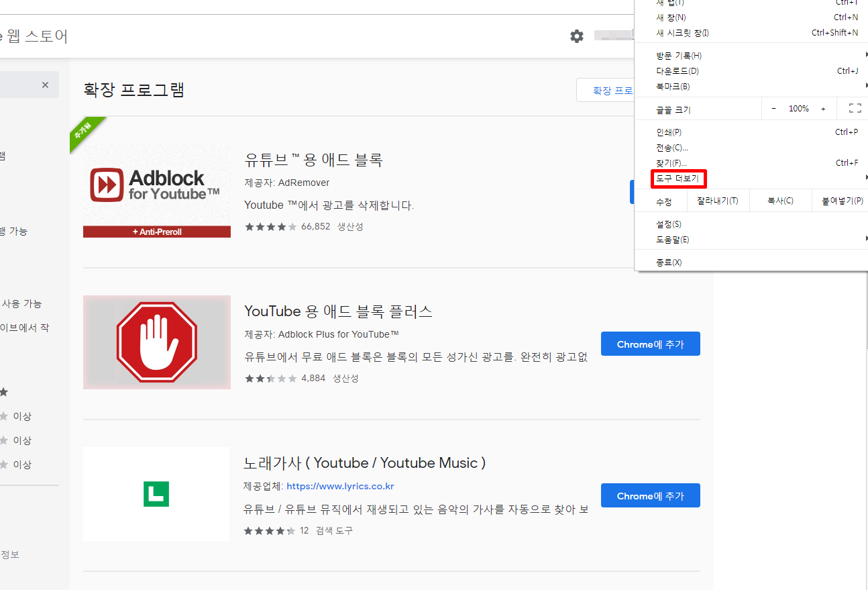Click 복사(C) in the edit row
Screen dimensions: 868x590
tap(780, 201)
